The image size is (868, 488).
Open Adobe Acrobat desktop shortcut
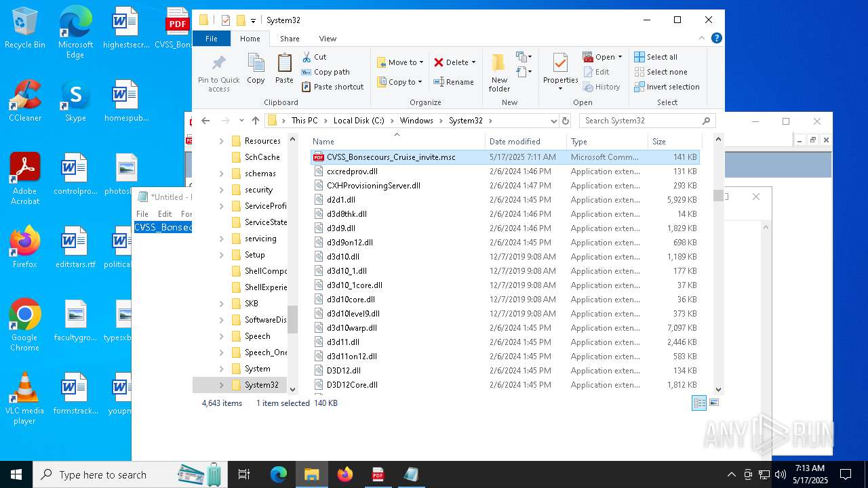coord(25,179)
